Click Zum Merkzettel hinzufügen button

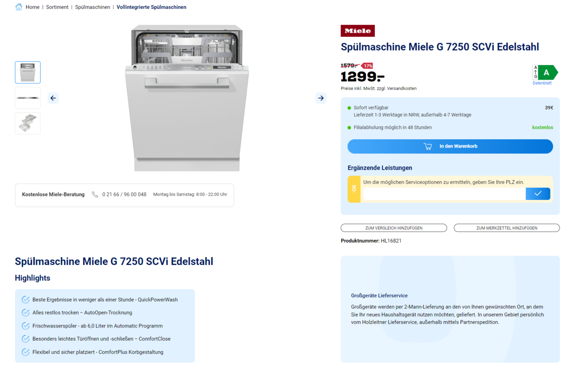[x=506, y=228]
